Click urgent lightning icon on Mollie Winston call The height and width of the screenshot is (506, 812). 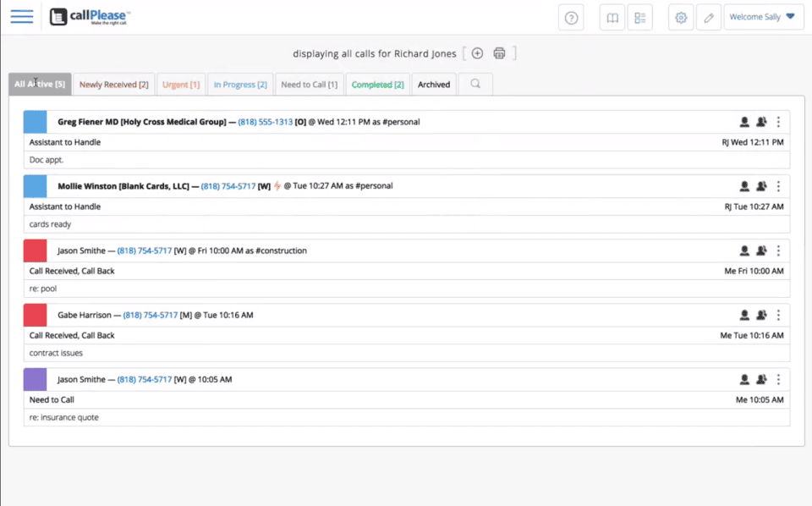[x=277, y=186]
